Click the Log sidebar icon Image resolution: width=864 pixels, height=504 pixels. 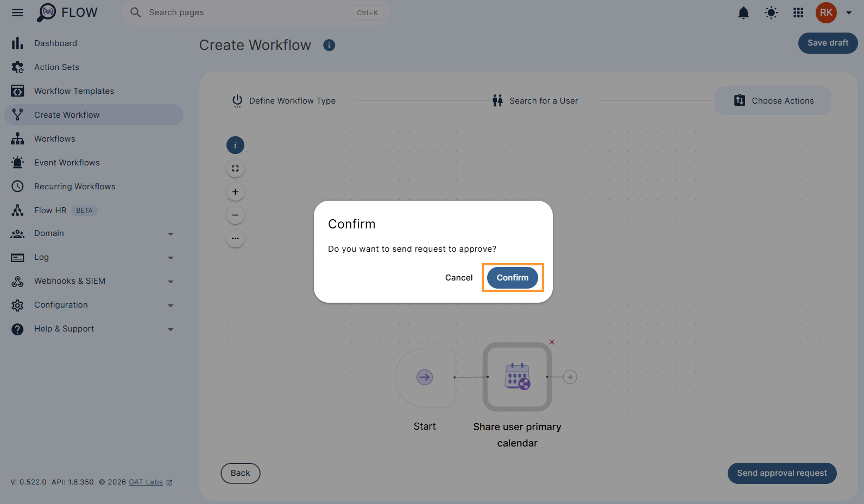point(17,258)
